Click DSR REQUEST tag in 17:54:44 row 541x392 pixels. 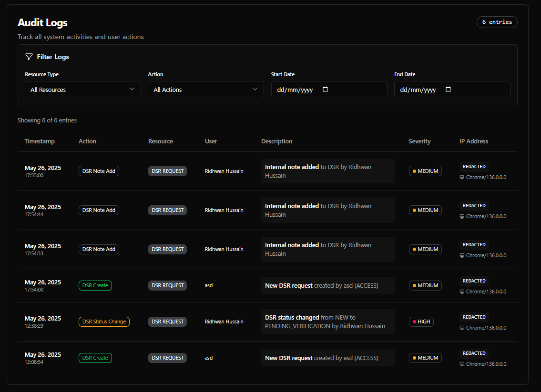(x=167, y=210)
